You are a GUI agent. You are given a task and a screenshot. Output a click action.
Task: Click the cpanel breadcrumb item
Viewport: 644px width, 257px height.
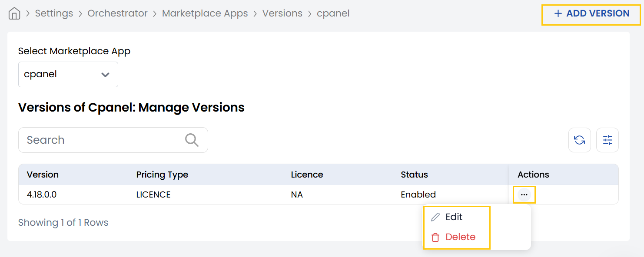click(x=333, y=13)
